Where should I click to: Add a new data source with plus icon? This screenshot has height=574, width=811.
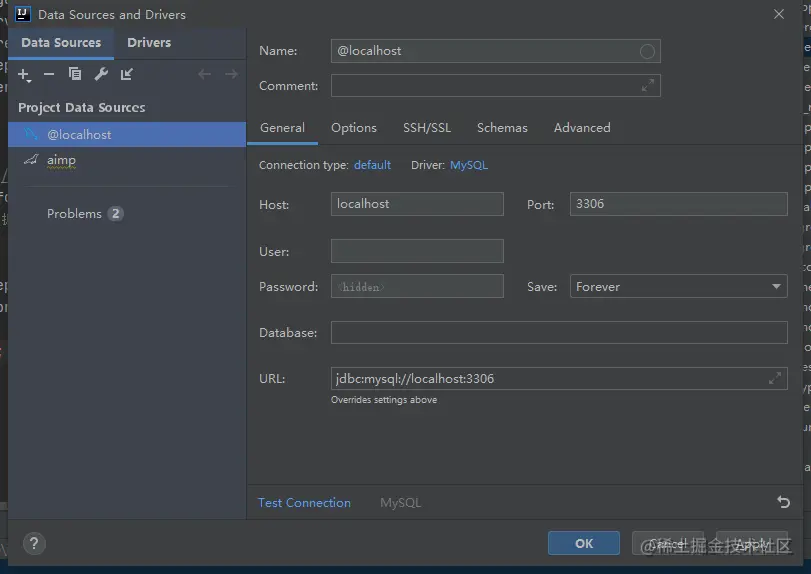click(24, 75)
